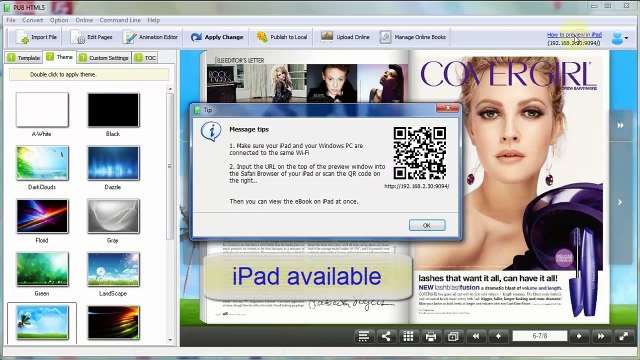Click the share icon in viewer bar
Viewport: 640px width, 360px height.
click(386, 336)
